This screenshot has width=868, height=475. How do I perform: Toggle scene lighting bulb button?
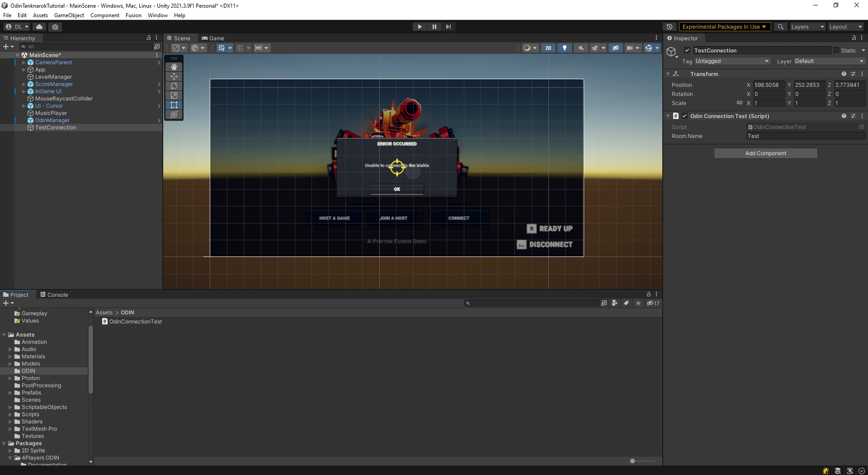click(565, 48)
